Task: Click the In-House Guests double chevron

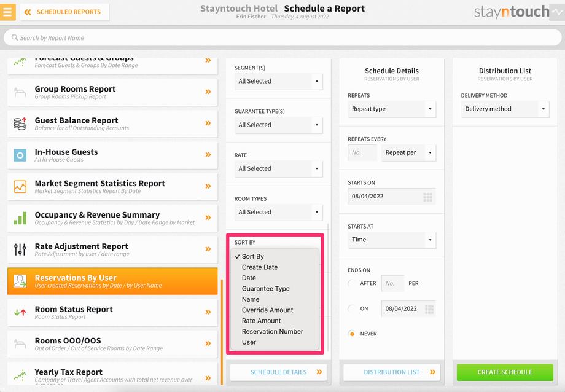Action: (208, 154)
